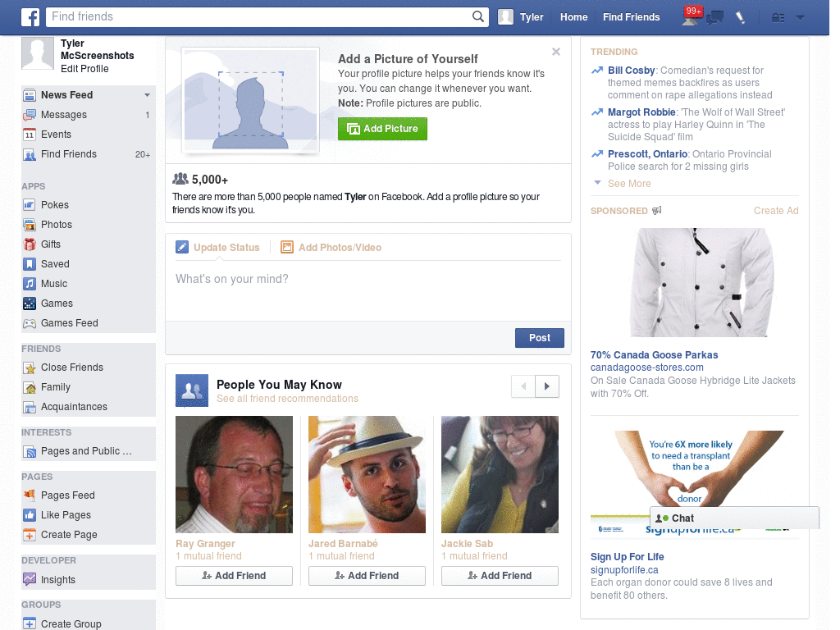Click Ray Granger's profile photo

coord(234,475)
